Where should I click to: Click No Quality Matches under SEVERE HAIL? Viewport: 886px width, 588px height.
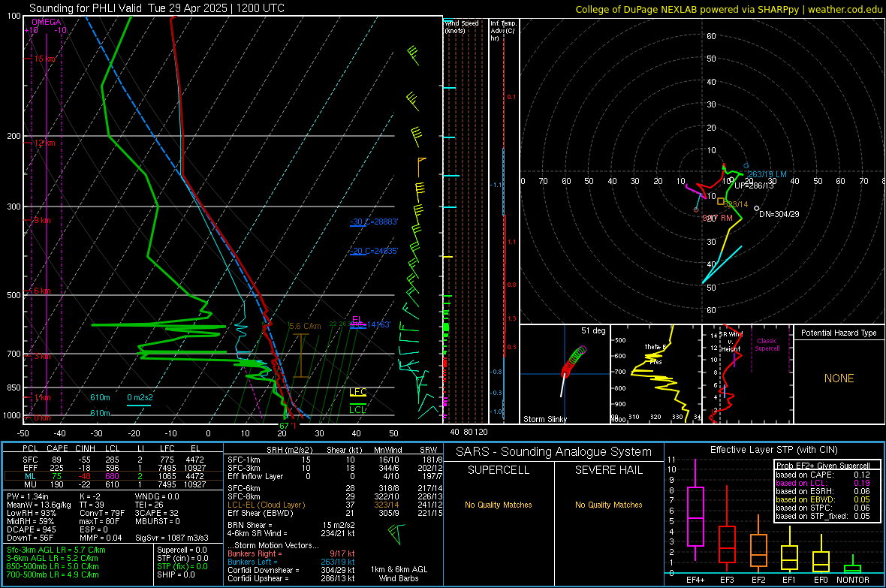[x=608, y=505]
